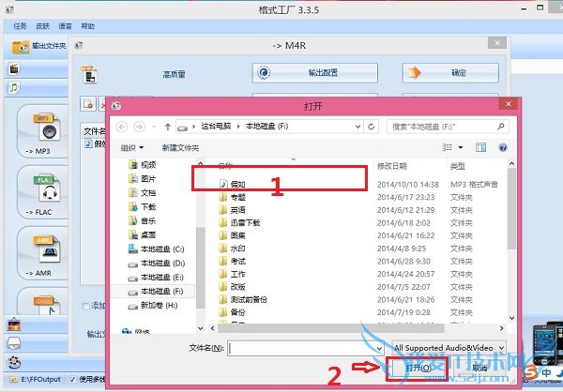Click the 打开(O) button
Image resolution: width=563 pixels, height=392 pixels.
point(418,368)
